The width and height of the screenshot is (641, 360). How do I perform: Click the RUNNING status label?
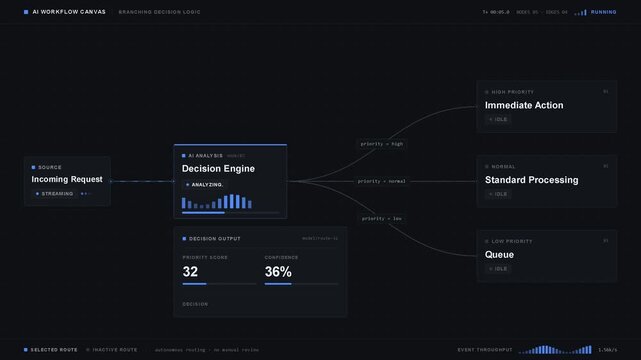coord(603,12)
